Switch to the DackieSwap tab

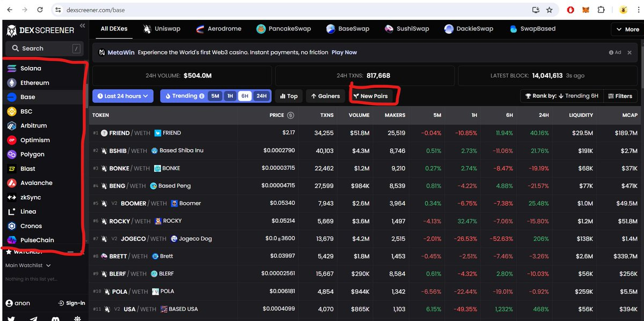click(469, 29)
